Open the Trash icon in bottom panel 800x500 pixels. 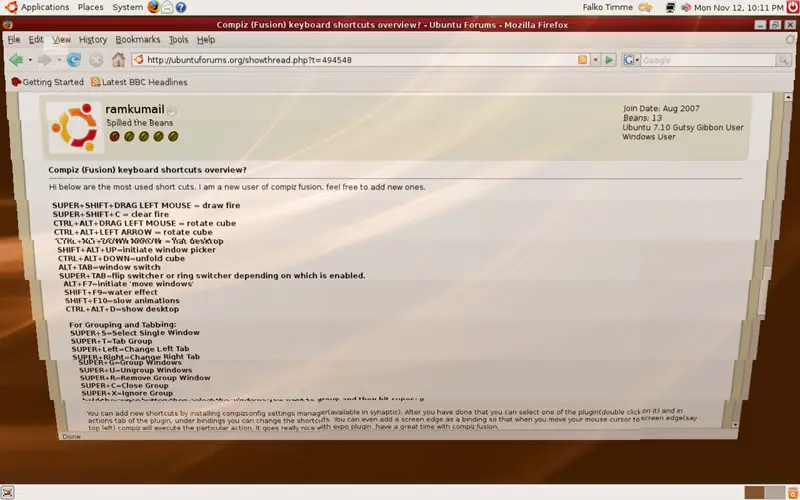tap(793, 492)
